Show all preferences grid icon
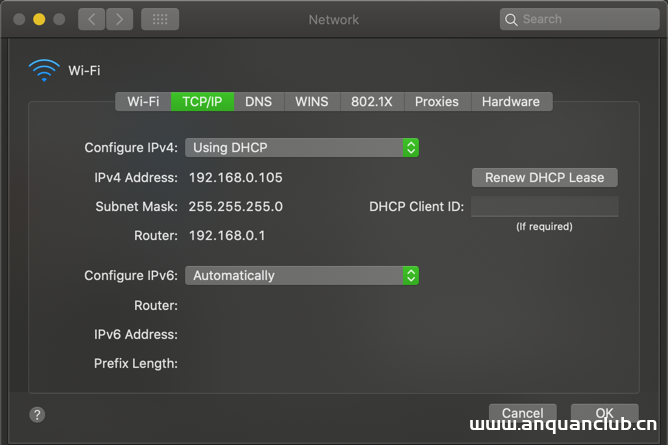The height and width of the screenshot is (445, 668). [160, 19]
